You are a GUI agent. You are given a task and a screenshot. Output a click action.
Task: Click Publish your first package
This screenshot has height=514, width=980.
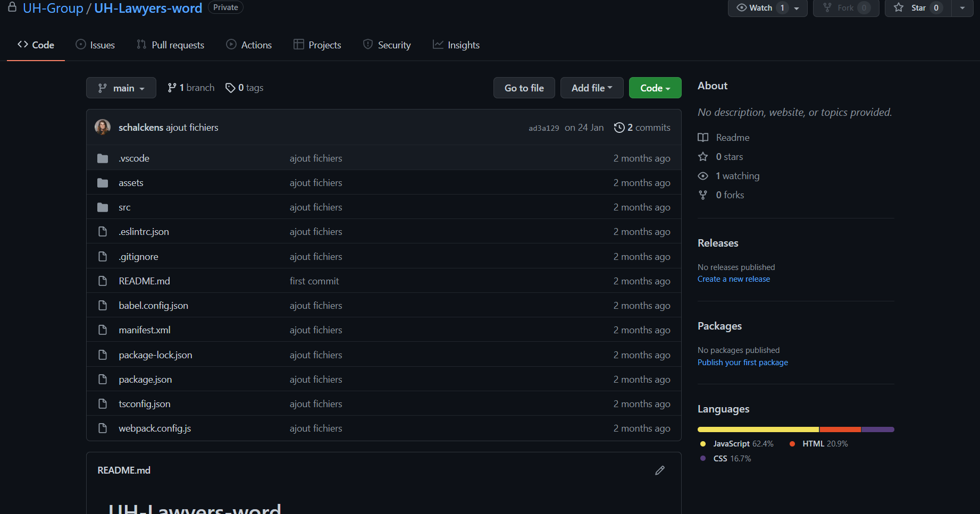point(743,363)
